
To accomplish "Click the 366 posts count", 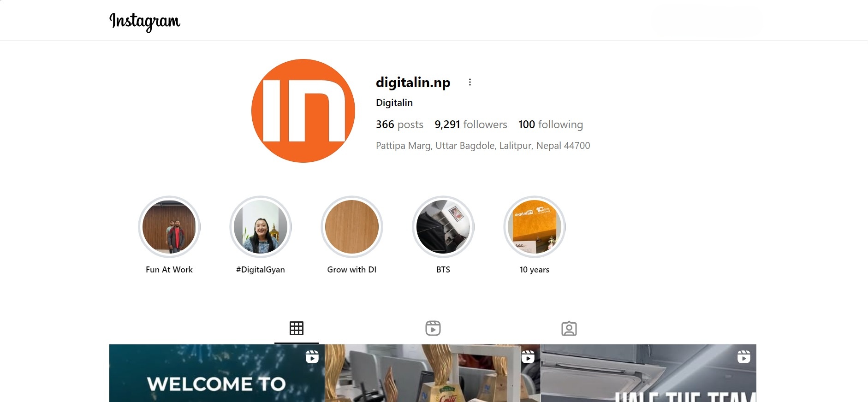I will click(399, 124).
